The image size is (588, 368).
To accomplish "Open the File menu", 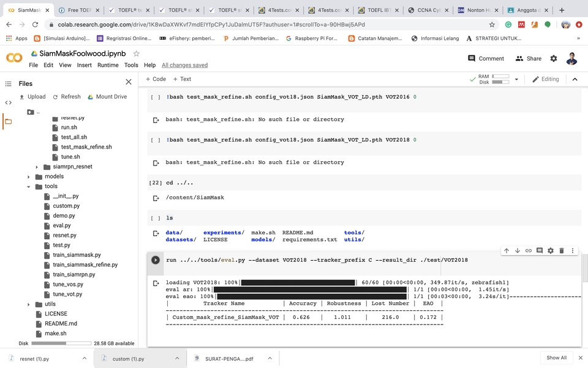I will pos(33,65).
